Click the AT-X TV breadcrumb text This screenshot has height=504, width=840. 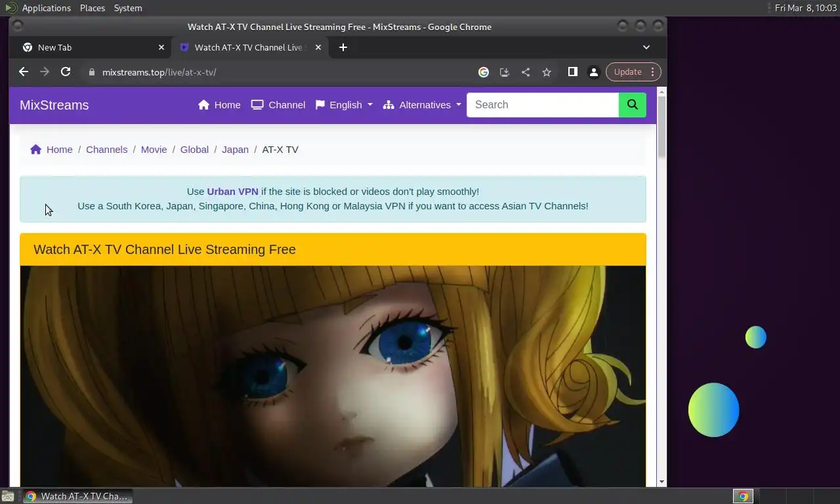pyautogui.click(x=280, y=150)
